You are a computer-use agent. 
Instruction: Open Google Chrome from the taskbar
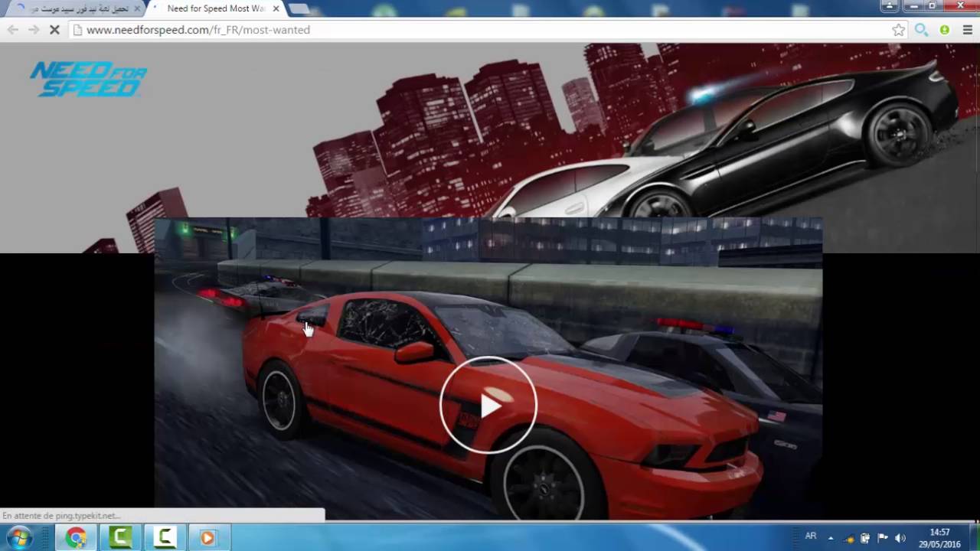[76, 538]
